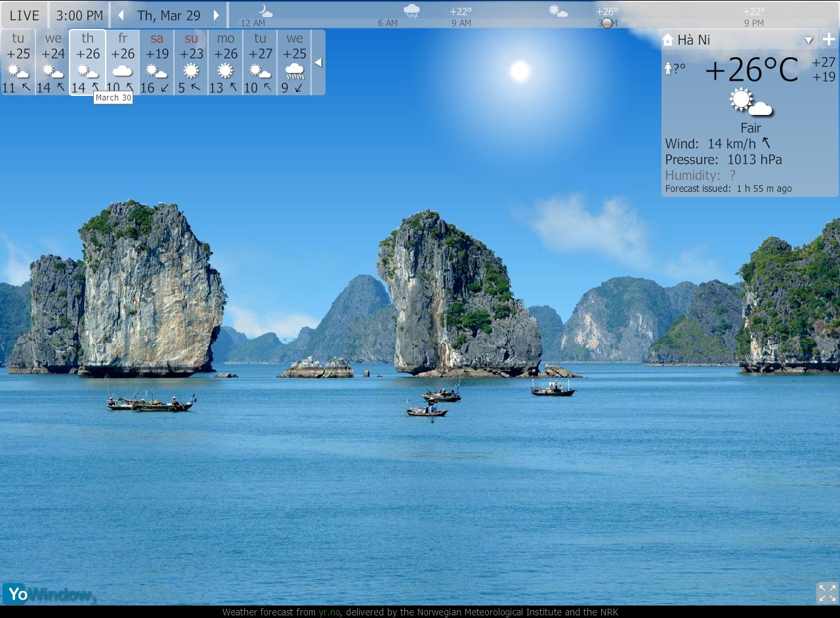Click the sun-cloud icon on the timeline
Viewport: 840px width, 618px height.
[558, 11]
